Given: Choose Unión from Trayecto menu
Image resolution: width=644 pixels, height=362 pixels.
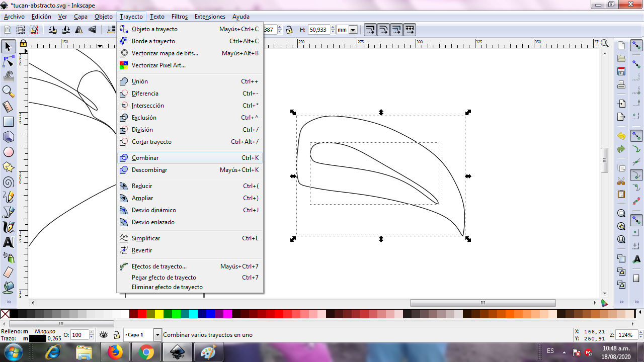Looking at the screenshot, I should [190, 81].
